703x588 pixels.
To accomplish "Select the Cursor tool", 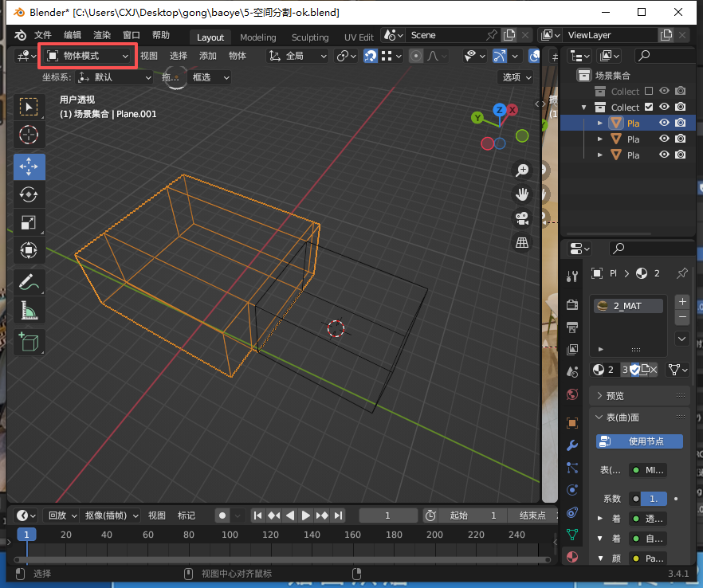I will pos(29,135).
